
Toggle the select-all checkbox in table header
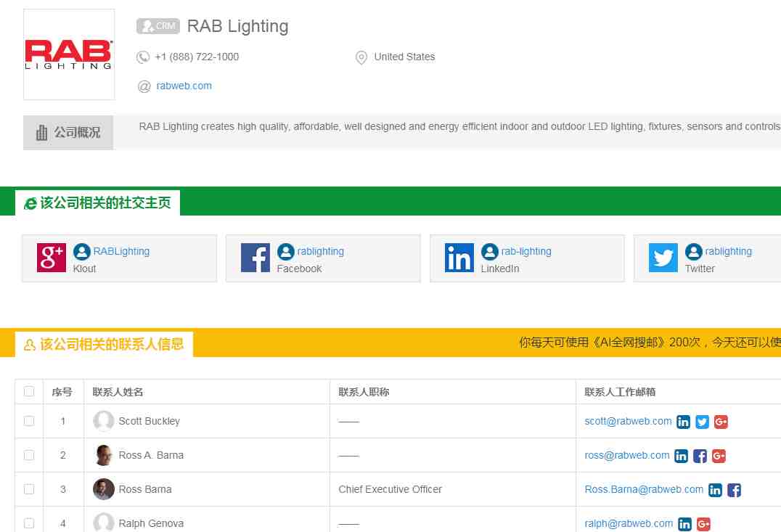tap(29, 391)
